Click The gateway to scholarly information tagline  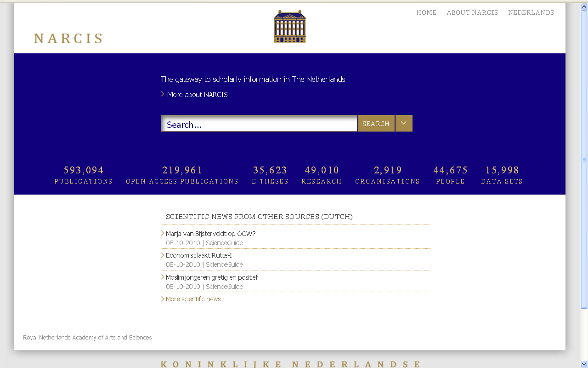coord(253,79)
